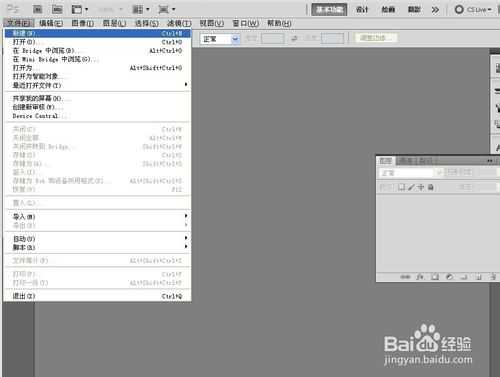This screenshot has width=500, height=377.
Task: Open the 选择(S) menu
Action: [146, 23]
